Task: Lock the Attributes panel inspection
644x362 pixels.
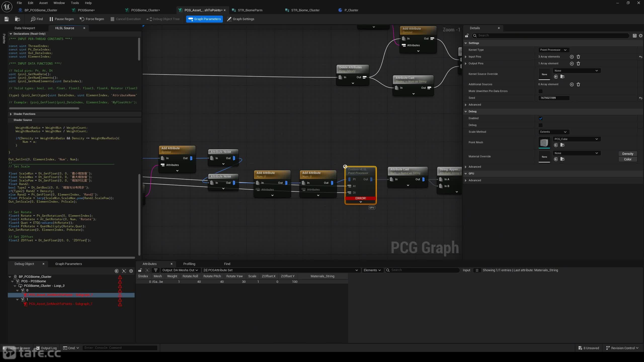Action: [x=140, y=270]
